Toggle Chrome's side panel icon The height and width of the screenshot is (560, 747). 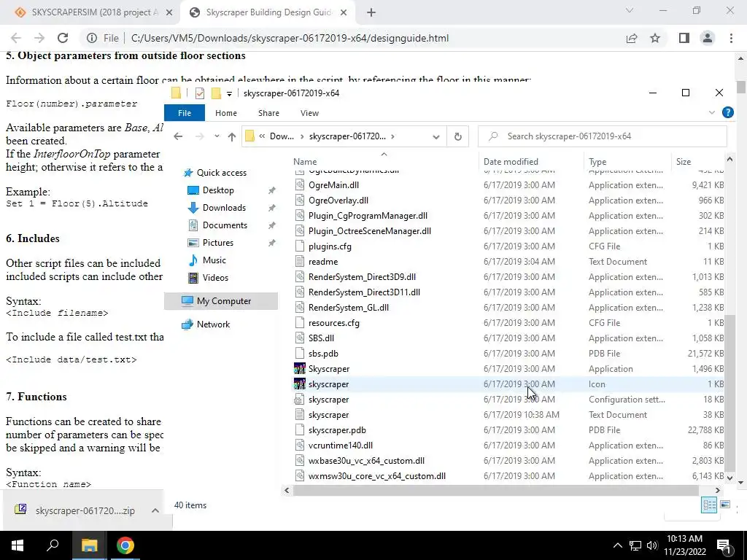(x=684, y=38)
